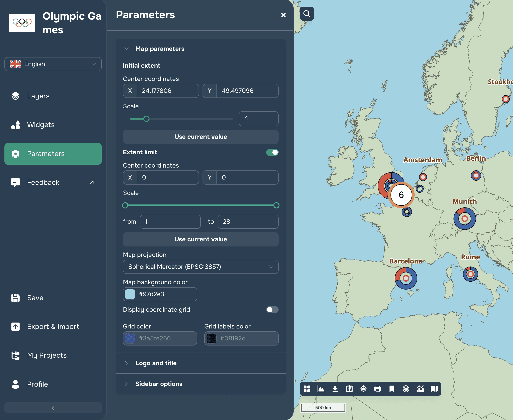Click the geolocation crosshair icon

(x=364, y=389)
